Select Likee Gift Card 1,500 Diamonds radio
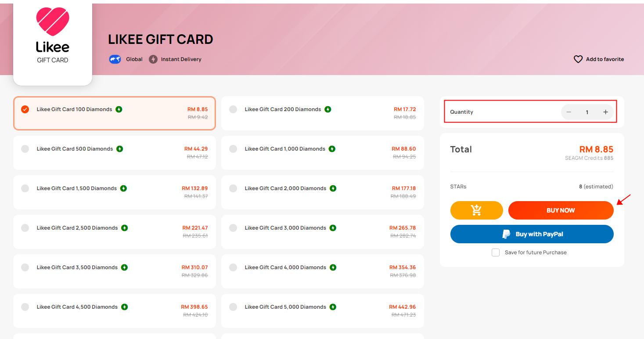 (25, 188)
